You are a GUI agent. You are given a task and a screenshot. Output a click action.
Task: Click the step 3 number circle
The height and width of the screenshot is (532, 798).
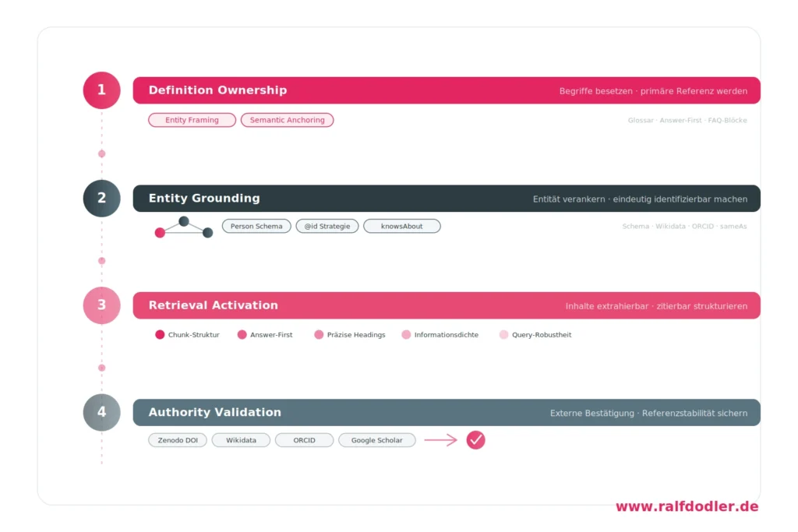(102, 305)
